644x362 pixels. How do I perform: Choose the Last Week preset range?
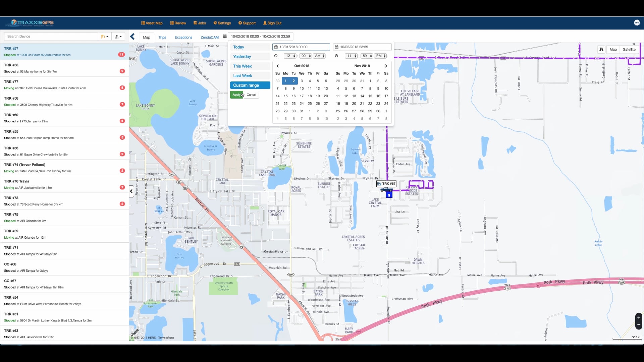(x=250, y=76)
